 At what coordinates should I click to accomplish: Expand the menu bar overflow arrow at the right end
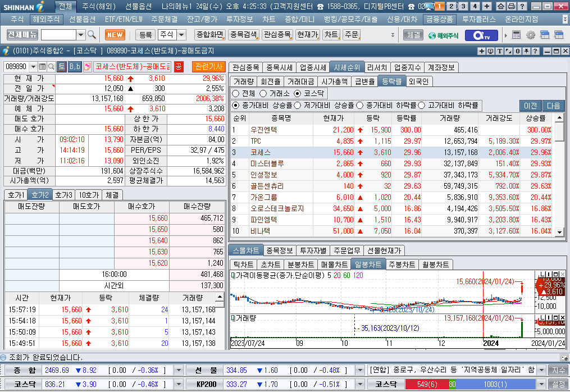pyautogui.click(x=565, y=19)
